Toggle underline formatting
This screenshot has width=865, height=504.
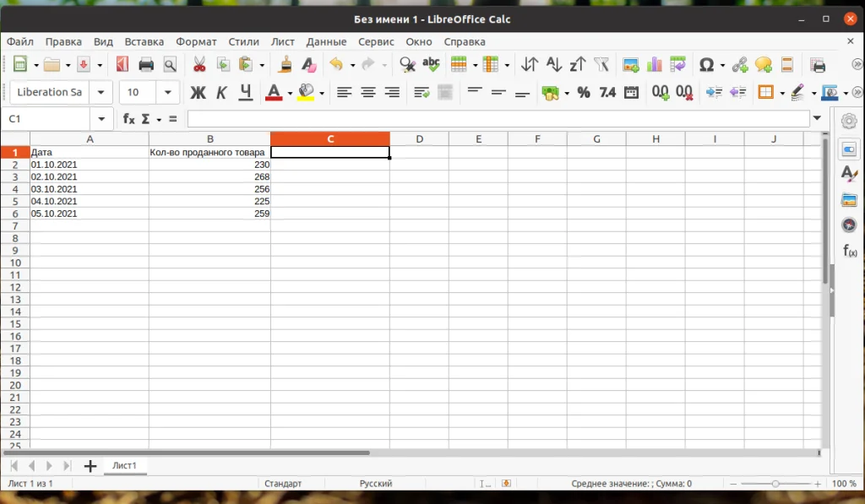point(245,93)
